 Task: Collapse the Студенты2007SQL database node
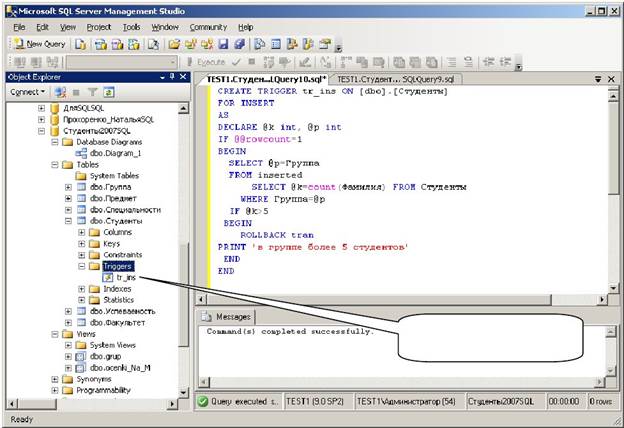click(x=41, y=131)
